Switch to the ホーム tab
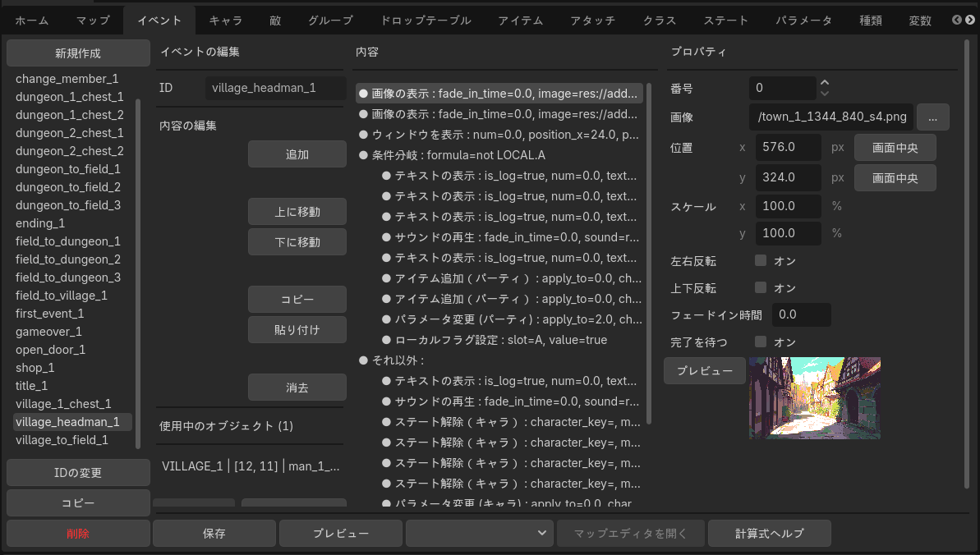This screenshot has width=980, height=555. 32,21
